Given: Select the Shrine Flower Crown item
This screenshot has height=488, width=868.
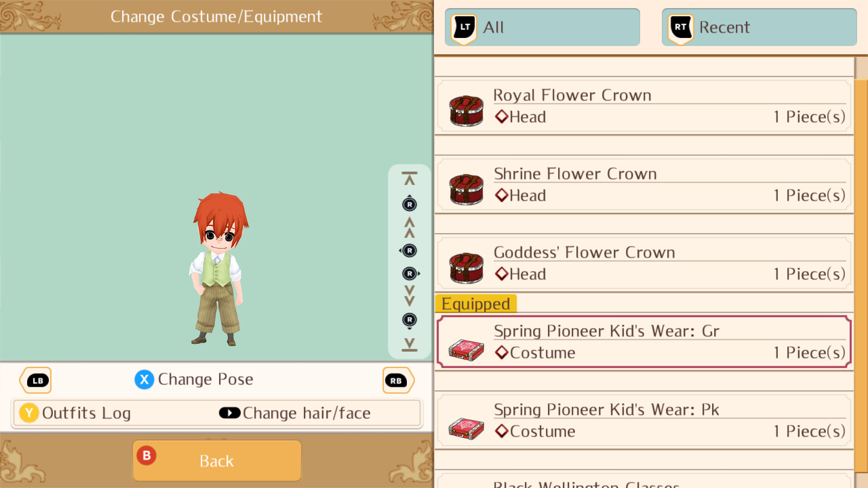Looking at the screenshot, I should click(x=644, y=185).
